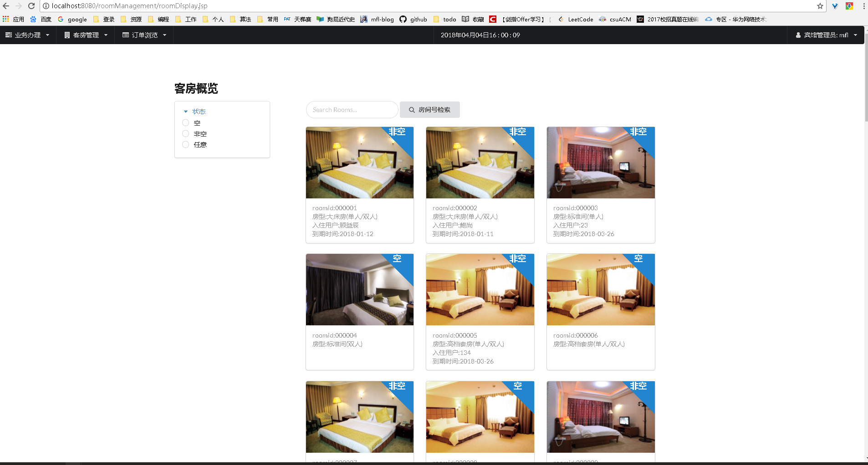The image size is (868, 465).
Task: Open the 2017校招真题 bookmark
Action: [x=668, y=19]
